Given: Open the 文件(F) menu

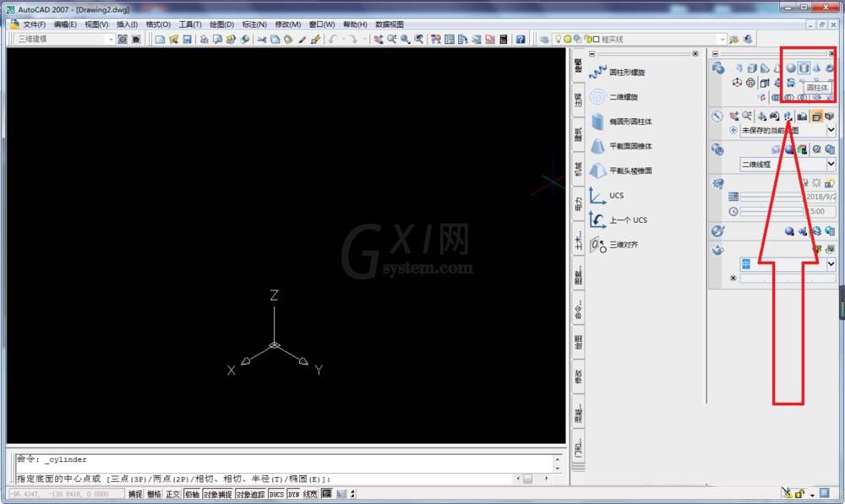Looking at the screenshot, I should (34, 24).
